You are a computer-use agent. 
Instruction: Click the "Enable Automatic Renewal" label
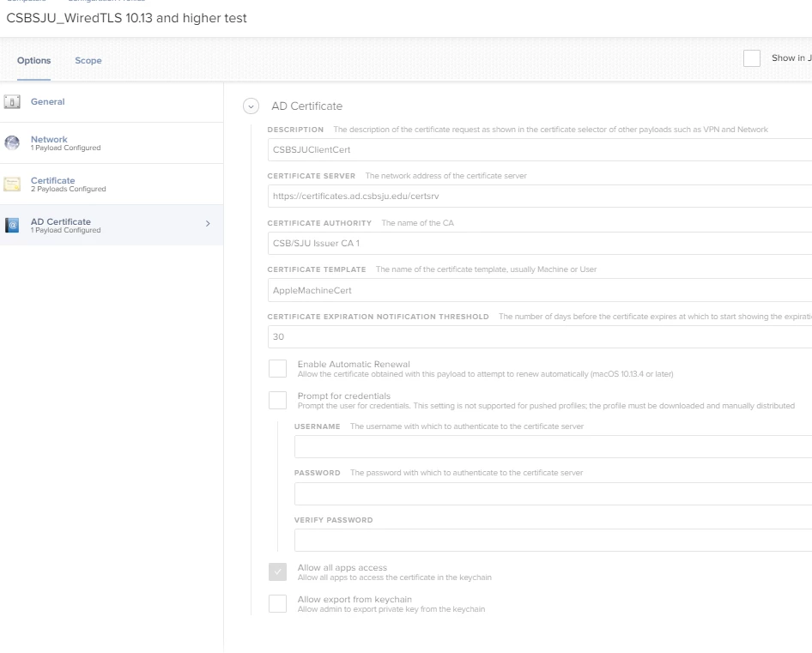tap(354, 364)
